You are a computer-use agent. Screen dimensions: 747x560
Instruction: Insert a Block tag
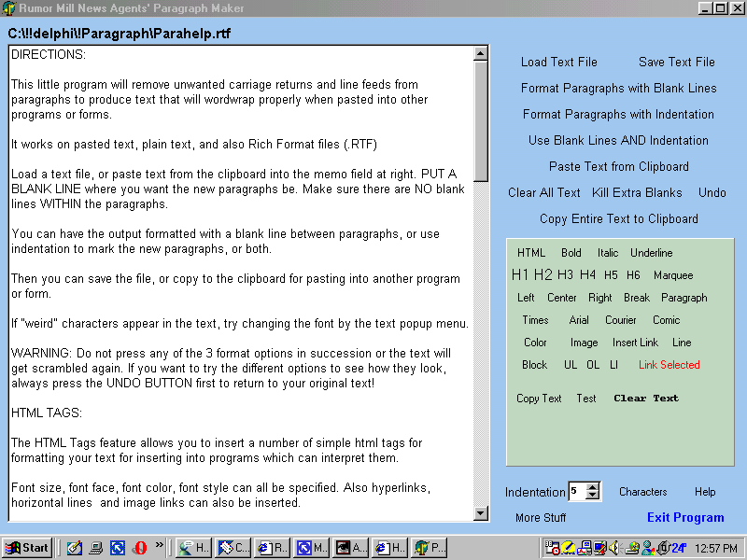pyautogui.click(x=534, y=365)
